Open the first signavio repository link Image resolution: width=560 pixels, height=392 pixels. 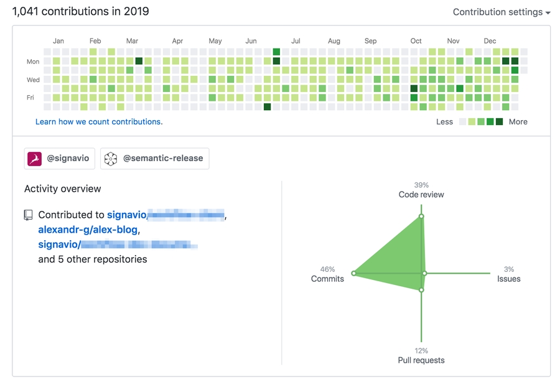[x=166, y=215]
